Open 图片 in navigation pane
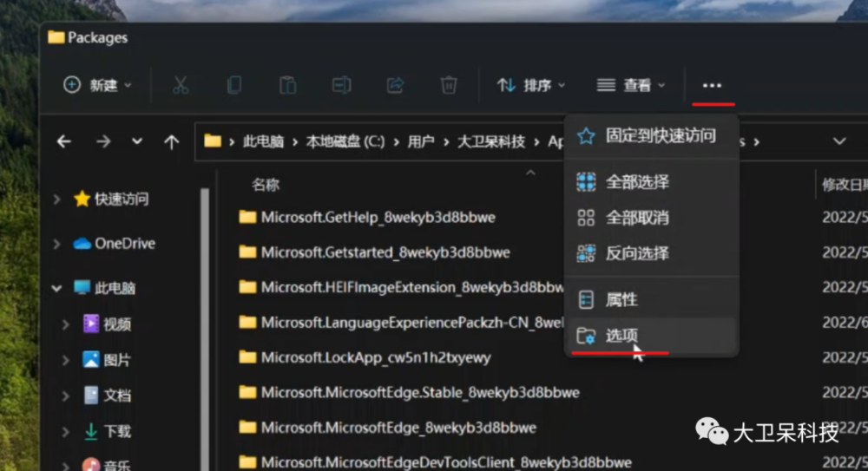The width and height of the screenshot is (868, 471). point(107,360)
